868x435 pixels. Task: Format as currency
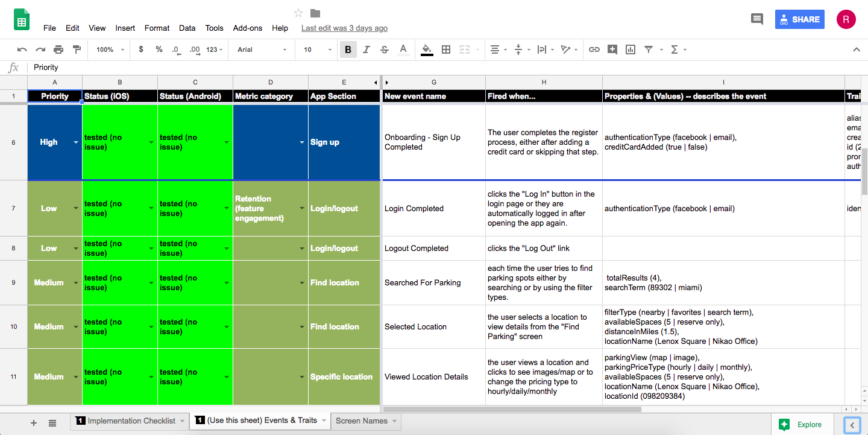141,49
